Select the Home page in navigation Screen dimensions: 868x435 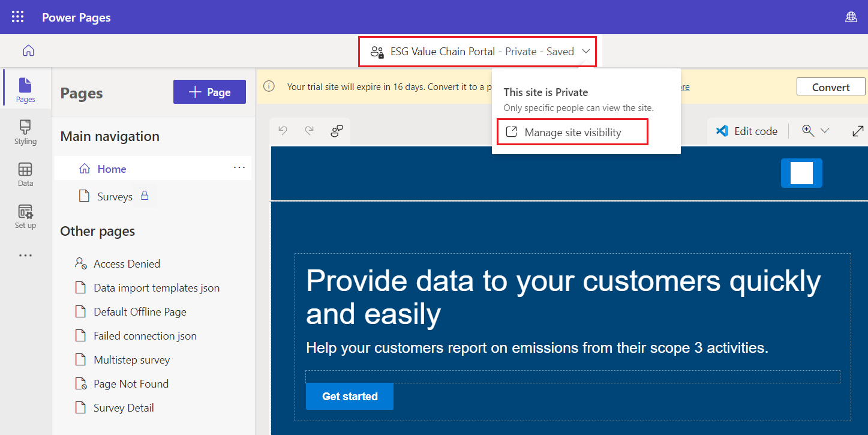153,169
